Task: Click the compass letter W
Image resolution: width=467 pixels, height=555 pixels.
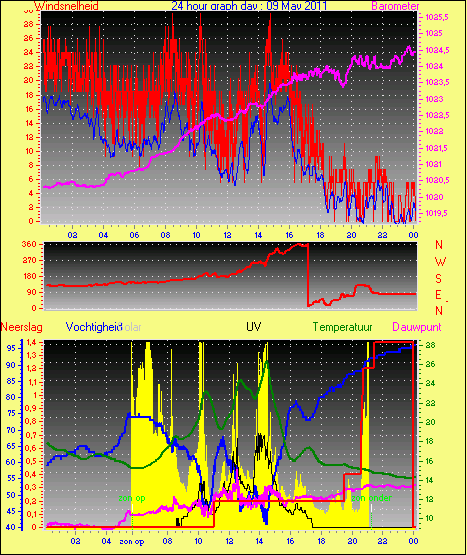Action: click(440, 262)
